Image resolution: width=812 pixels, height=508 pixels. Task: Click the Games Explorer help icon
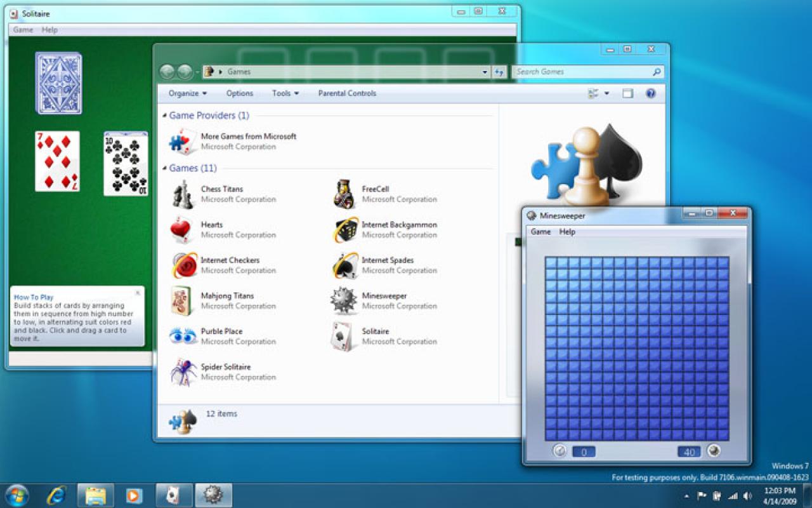pos(650,93)
